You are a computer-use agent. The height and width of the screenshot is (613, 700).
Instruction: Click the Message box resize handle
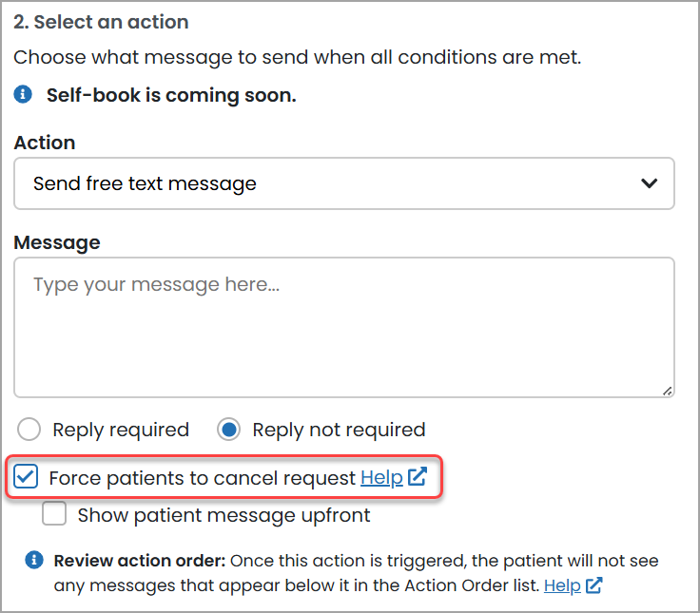(x=667, y=390)
